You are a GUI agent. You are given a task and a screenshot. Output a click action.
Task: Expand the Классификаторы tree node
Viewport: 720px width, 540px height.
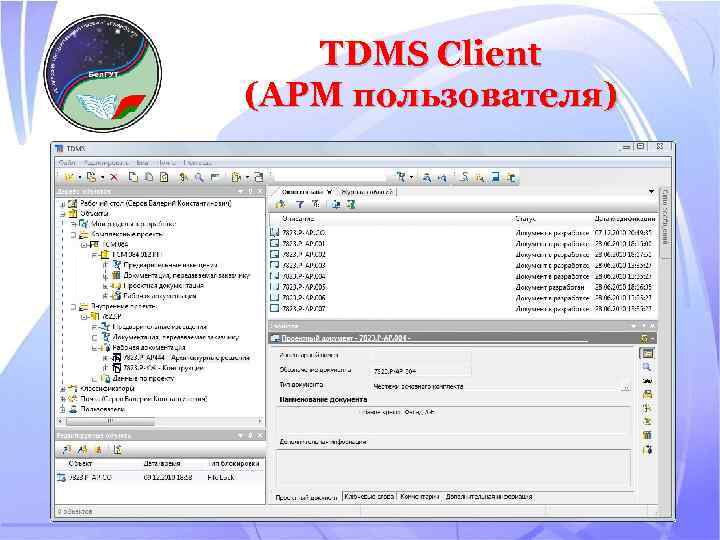(63, 388)
